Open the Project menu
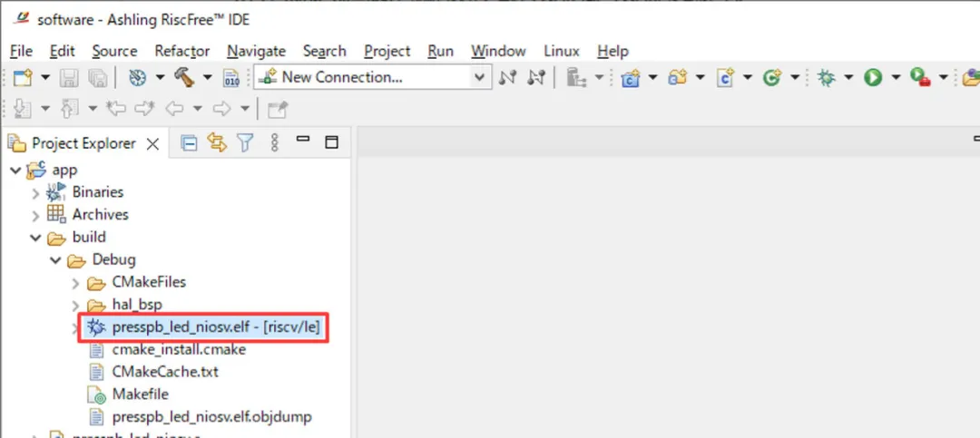Image resolution: width=980 pixels, height=438 pixels. click(387, 51)
